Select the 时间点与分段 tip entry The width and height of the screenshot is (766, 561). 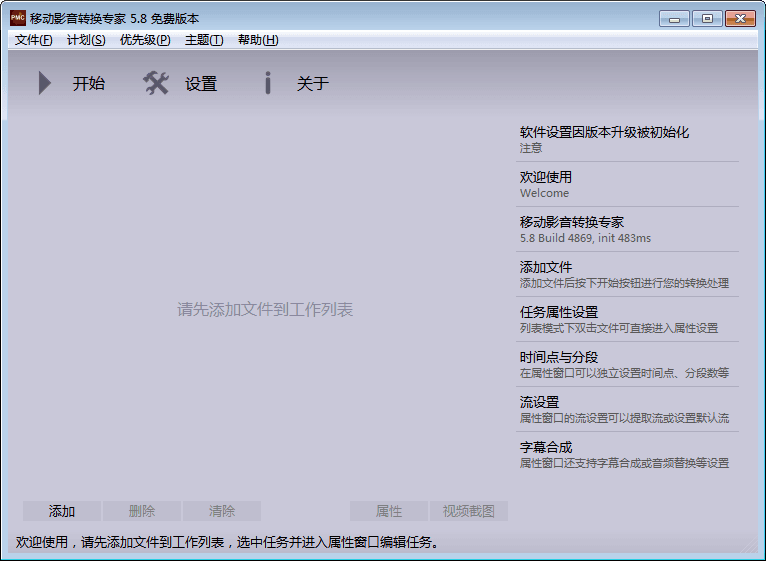click(627, 364)
